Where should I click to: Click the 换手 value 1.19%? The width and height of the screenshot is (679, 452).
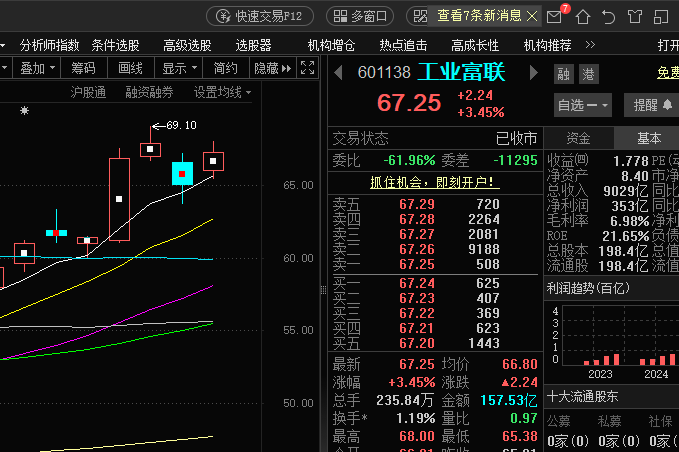[416, 419]
